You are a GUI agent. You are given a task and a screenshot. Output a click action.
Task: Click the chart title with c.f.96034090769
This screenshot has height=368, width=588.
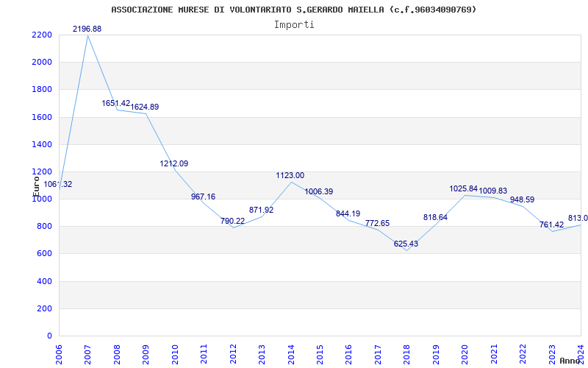tap(293, 10)
